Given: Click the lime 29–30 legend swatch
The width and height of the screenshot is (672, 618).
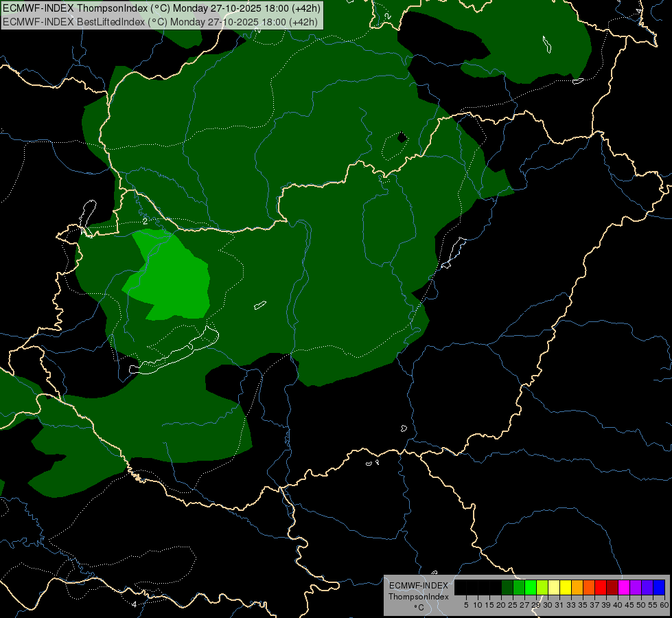Looking at the screenshot, I should [542, 587].
